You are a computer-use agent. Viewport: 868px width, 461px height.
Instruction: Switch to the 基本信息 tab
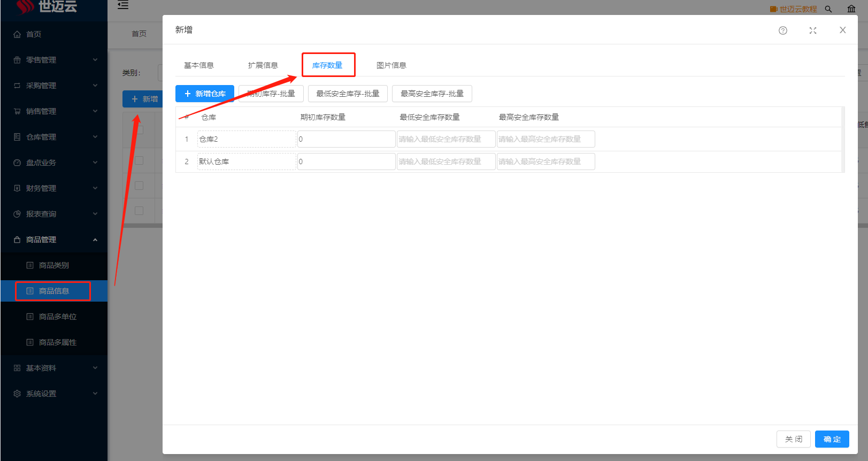point(199,65)
